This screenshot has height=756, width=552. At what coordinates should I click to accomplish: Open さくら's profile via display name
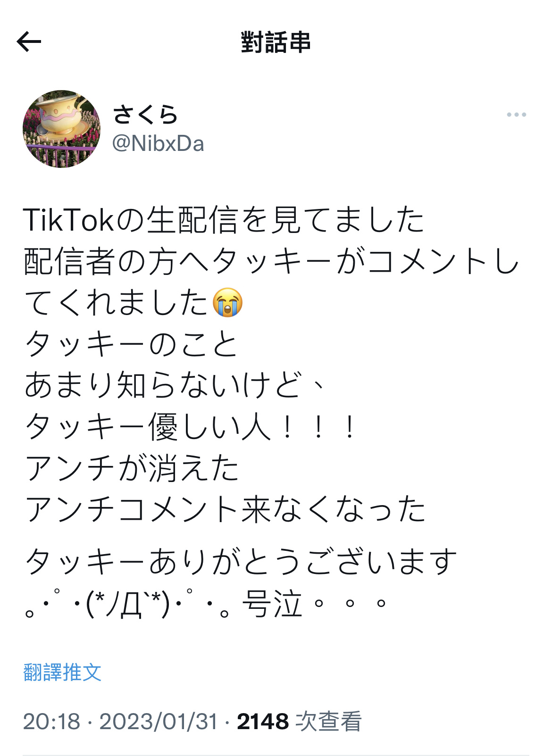(x=145, y=115)
